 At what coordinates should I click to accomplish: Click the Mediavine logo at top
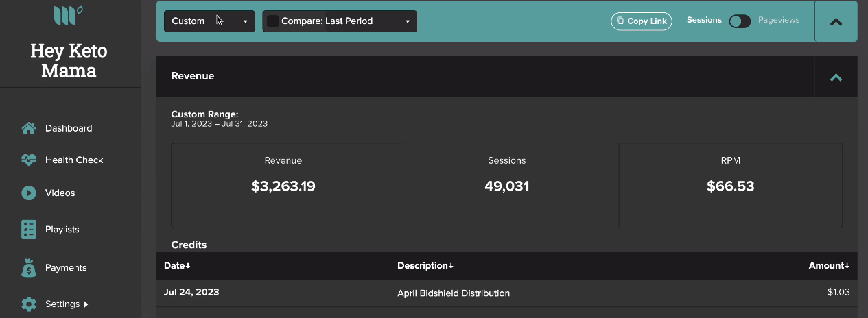(69, 14)
